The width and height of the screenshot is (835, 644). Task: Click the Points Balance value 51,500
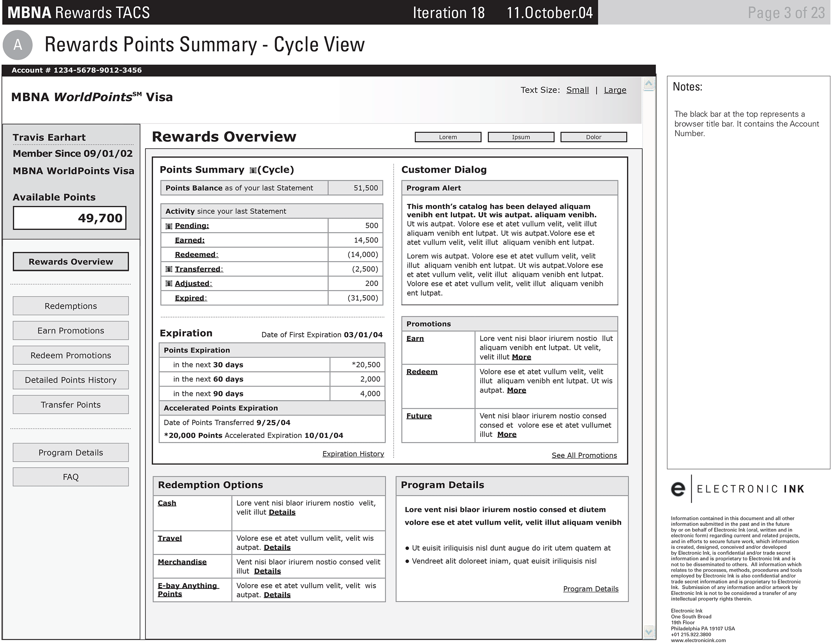coord(366,188)
